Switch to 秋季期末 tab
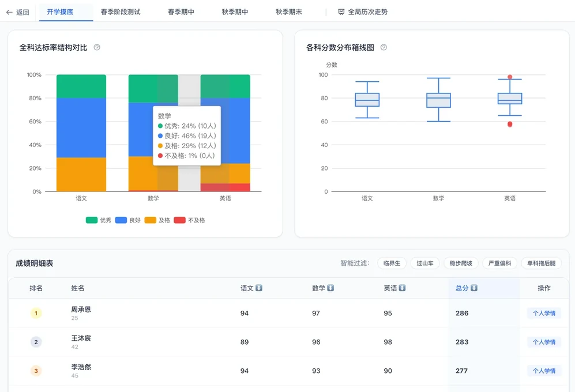This screenshot has width=575, height=392. 289,12
